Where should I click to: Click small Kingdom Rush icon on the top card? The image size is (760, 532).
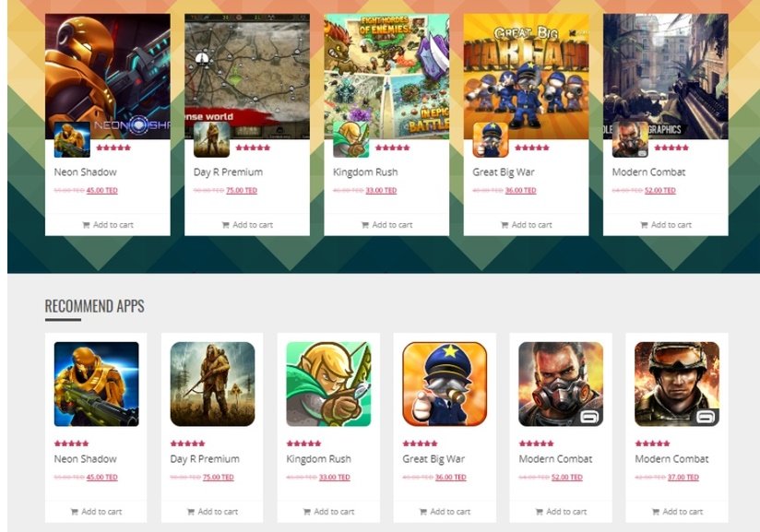click(x=350, y=139)
